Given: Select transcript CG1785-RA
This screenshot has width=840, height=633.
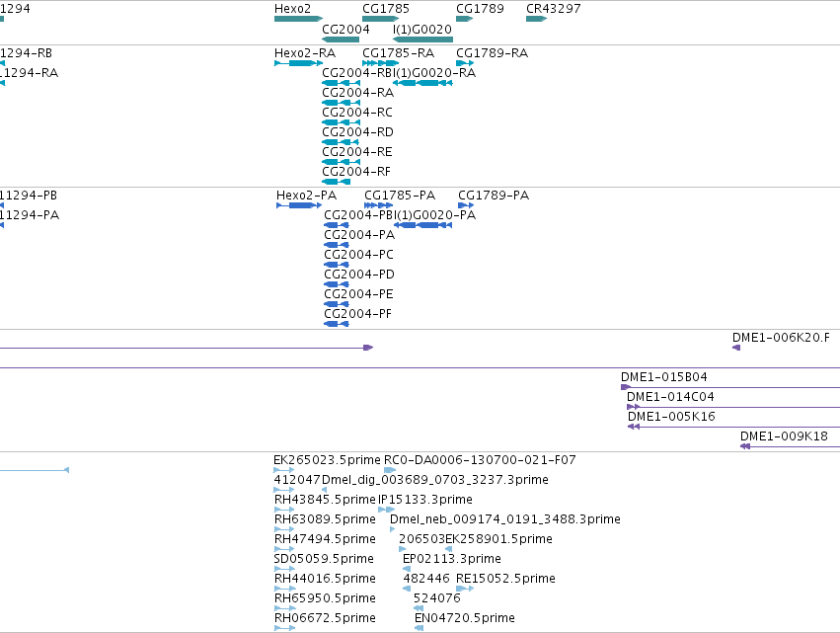Looking at the screenshot, I should [398, 53].
